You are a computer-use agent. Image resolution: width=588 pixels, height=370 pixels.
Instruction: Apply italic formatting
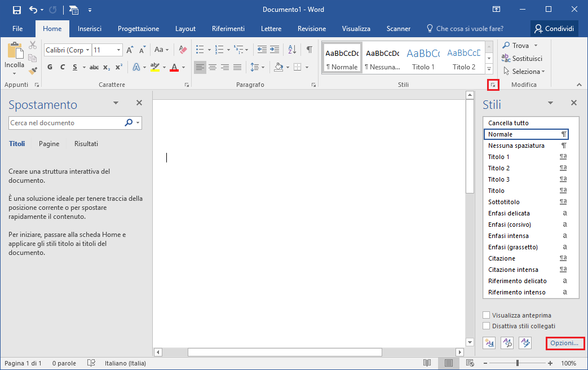[62, 67]
